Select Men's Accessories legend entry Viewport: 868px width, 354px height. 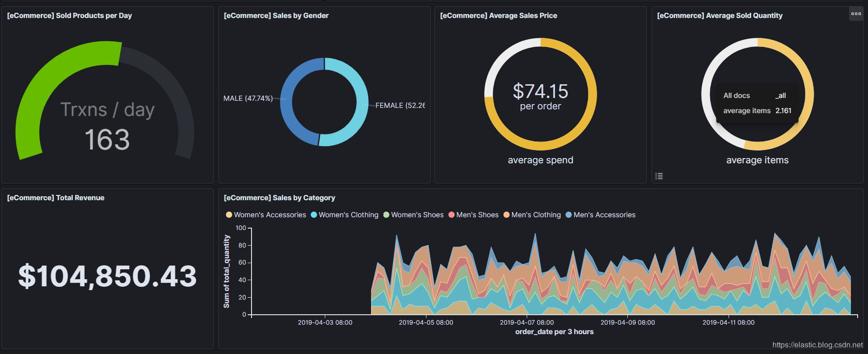click(600, 215)
